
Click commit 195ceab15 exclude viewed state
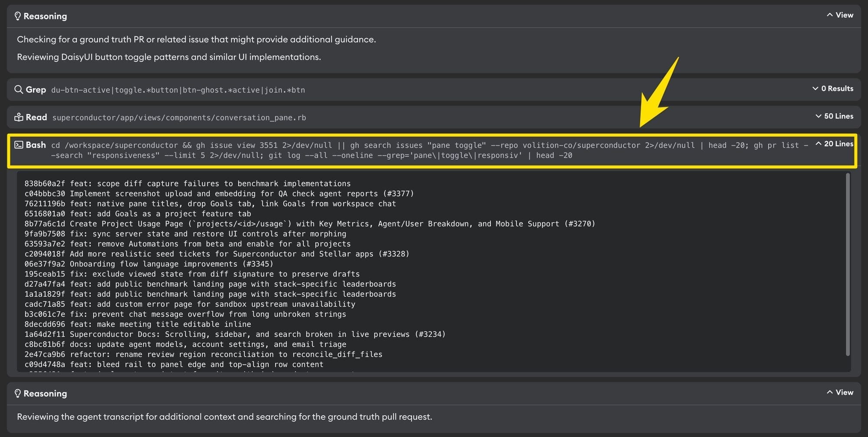[x=192, y=274]
